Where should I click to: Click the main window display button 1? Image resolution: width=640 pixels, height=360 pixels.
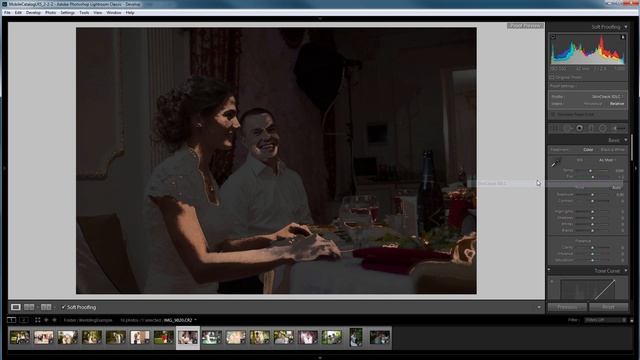11,320
